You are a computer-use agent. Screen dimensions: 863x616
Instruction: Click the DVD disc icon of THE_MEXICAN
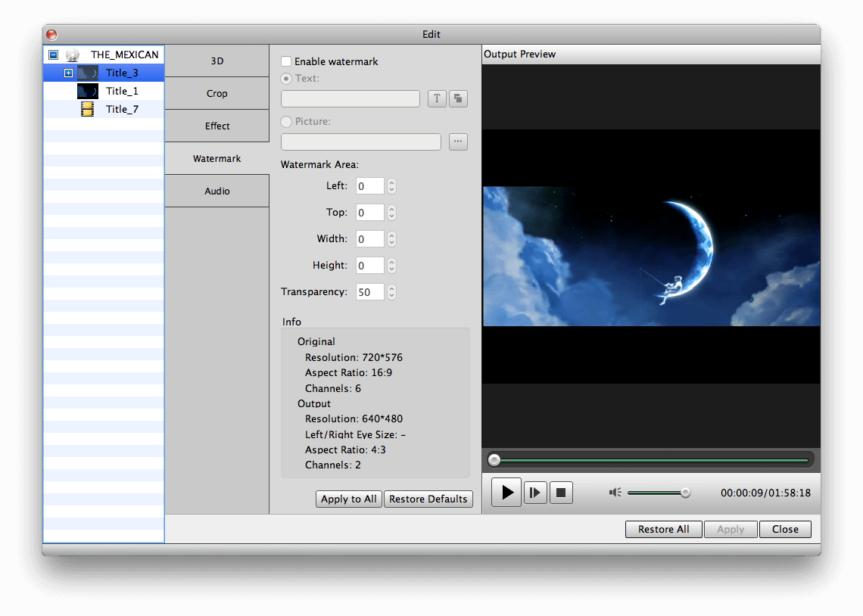click(x=73, y=55)
